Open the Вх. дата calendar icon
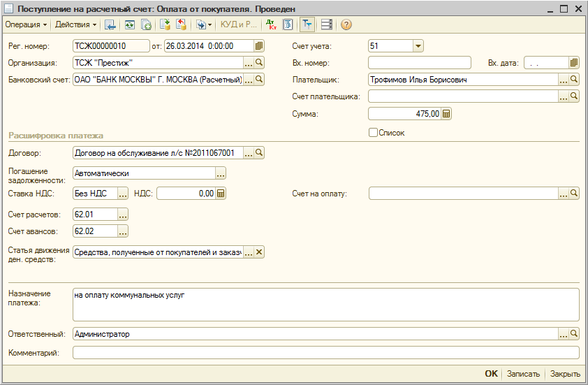Image resolution: width=588 pixels, height=385 pixels. point(574,63)
